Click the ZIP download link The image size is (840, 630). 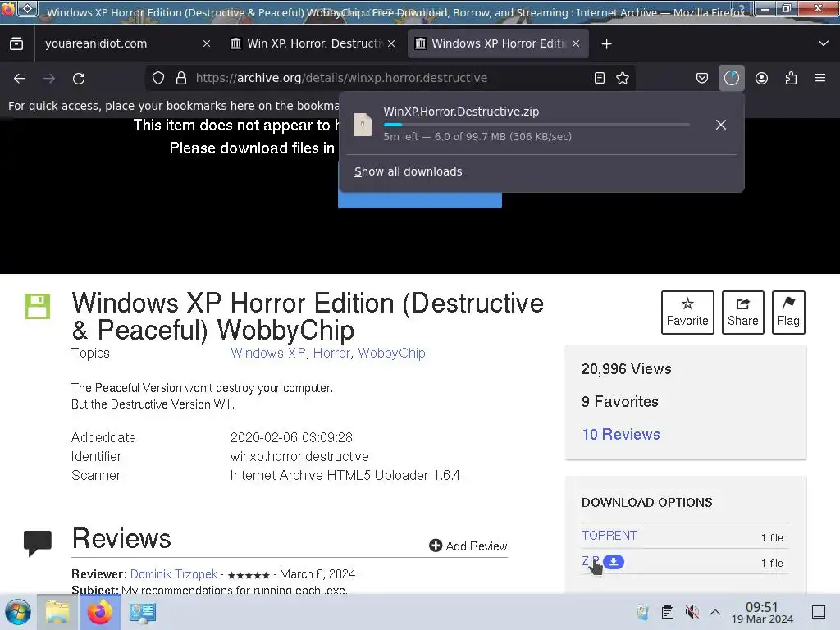590,561
